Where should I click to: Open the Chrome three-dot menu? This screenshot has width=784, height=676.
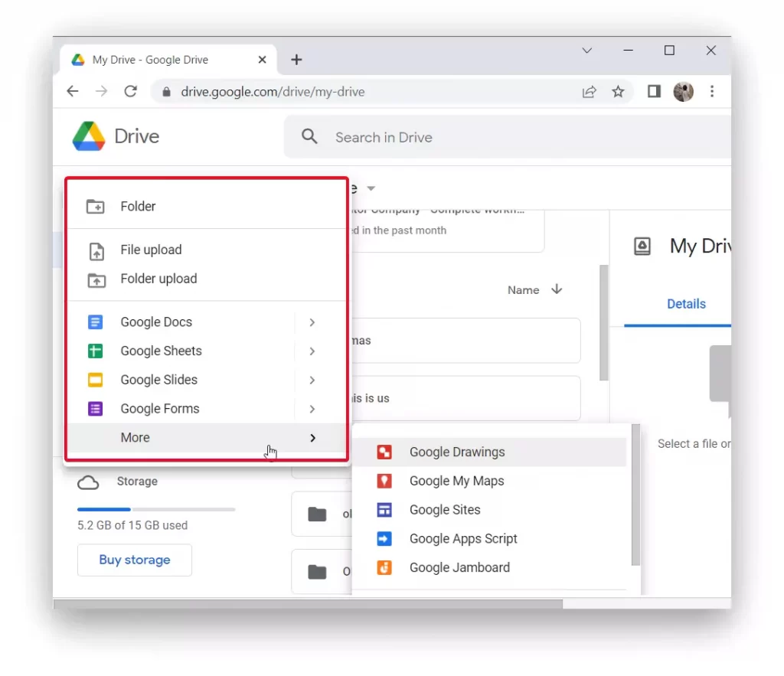coord(712,92)
